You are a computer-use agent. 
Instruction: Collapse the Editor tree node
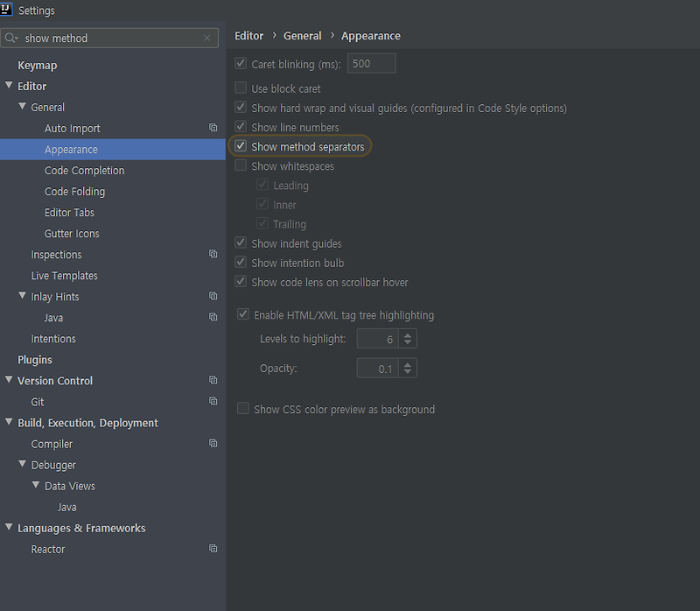(8, 86)
